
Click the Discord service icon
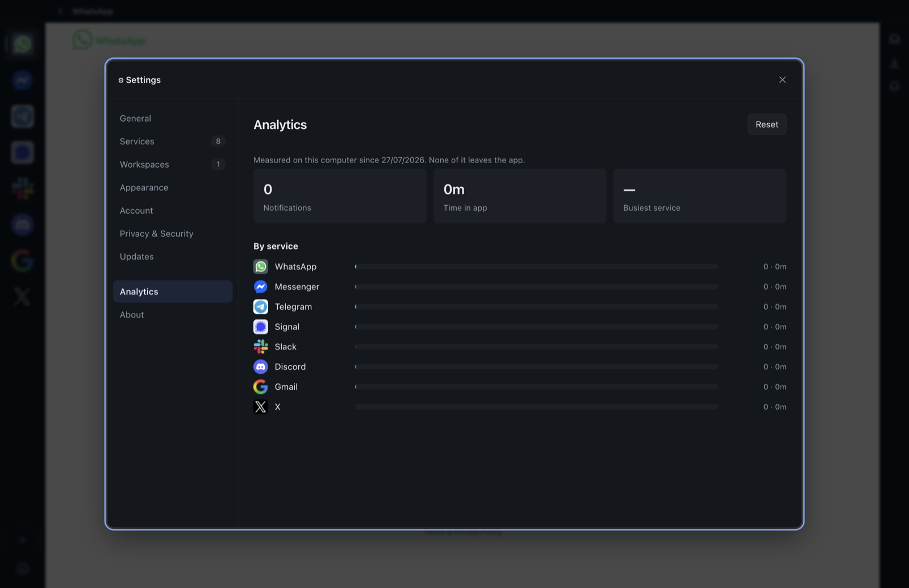261,367
